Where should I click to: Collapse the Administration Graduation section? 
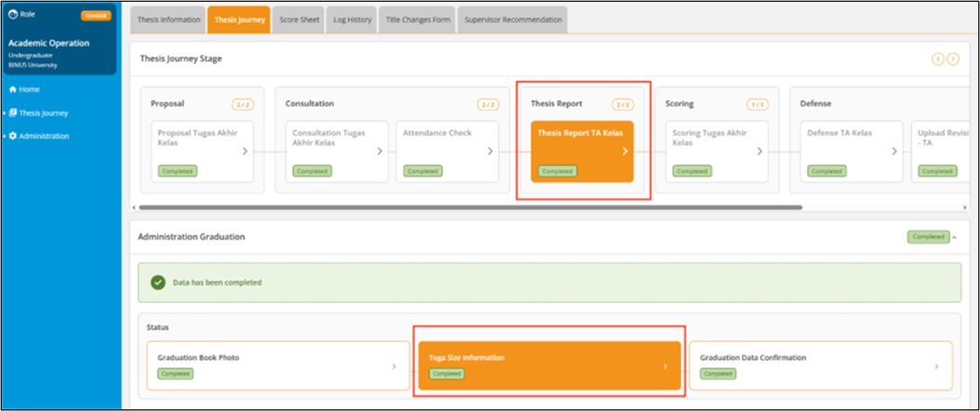pos(954,237)
